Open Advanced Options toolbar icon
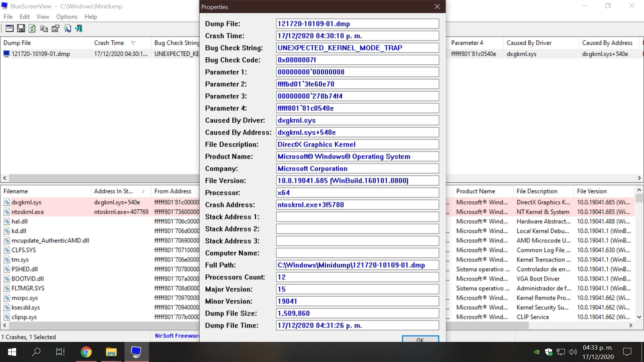 pos(9,28)
